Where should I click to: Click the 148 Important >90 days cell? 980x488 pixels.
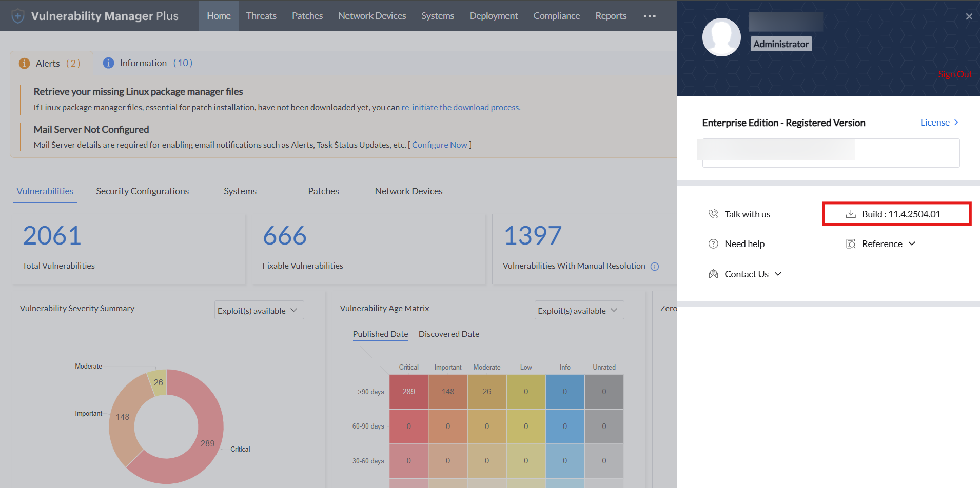448,392
